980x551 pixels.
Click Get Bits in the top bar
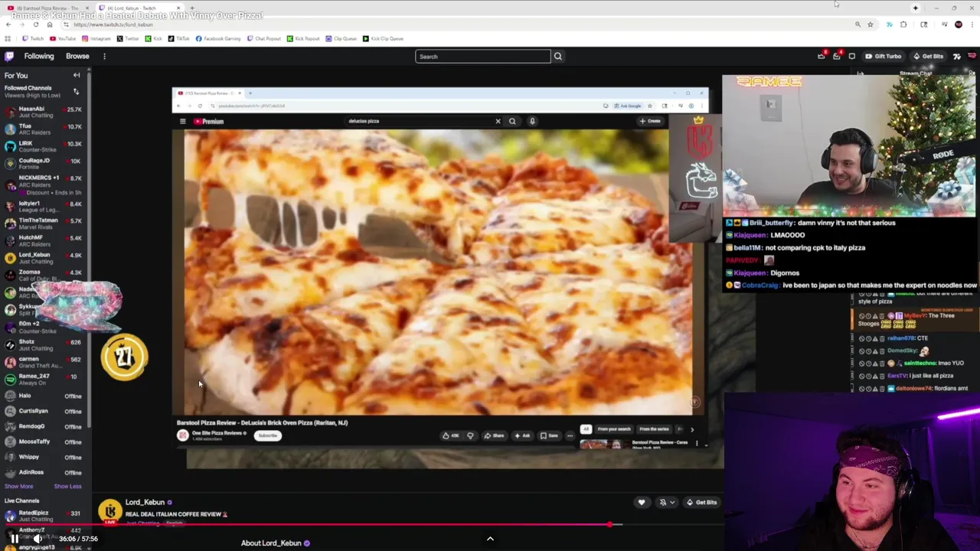pyautogui.click(x=928, y=56)
